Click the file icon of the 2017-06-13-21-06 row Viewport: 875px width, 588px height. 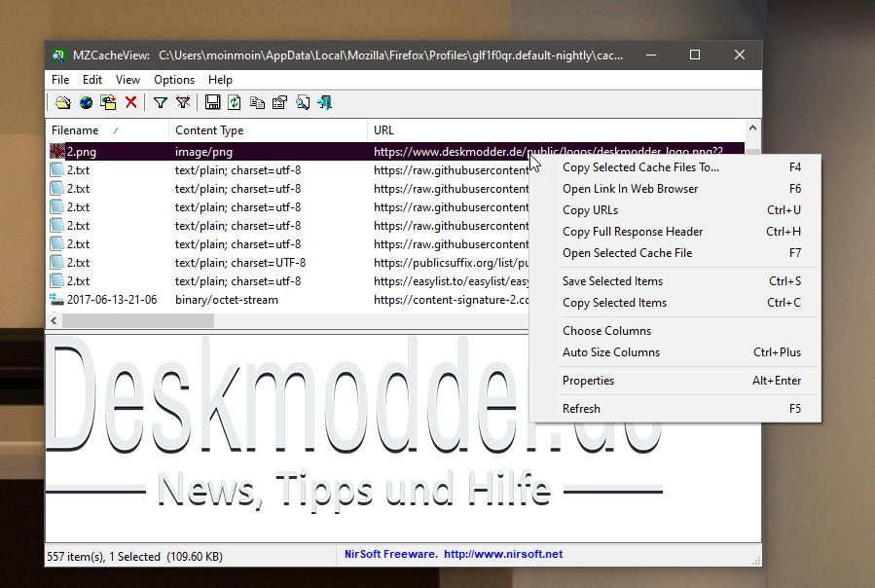tap(56, 299)
